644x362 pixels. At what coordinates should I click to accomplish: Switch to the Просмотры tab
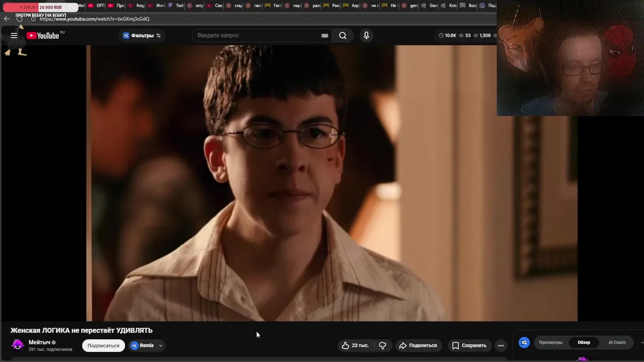pyautogui.click(x=550, y=342)
